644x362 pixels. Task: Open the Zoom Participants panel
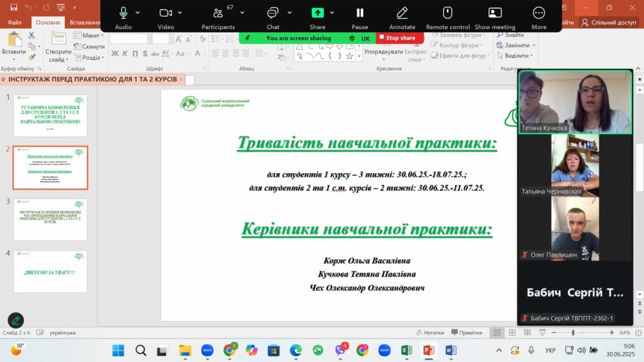click(218, 13)
